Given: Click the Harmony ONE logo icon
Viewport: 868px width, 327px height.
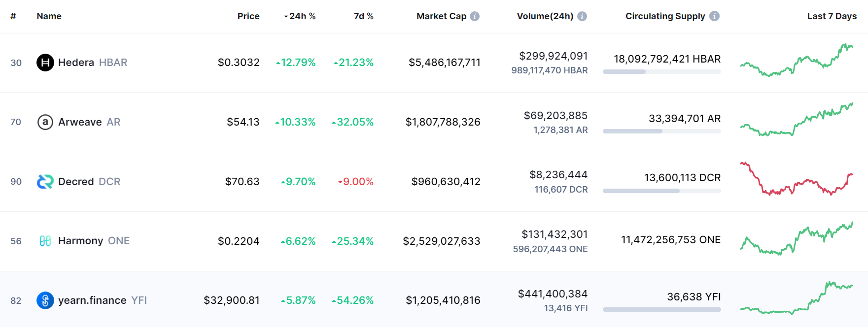Looking at the screenshot, I should click(45, 241).
